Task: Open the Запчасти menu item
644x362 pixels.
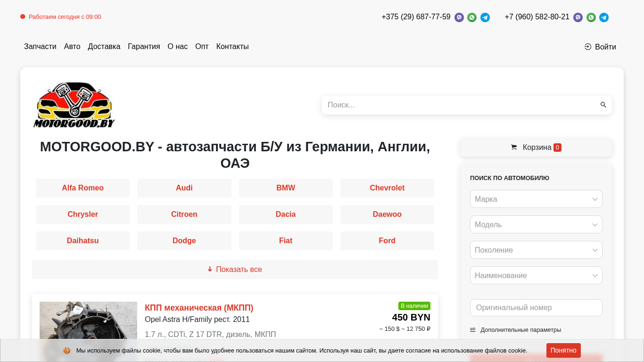Action: [40, 47]
